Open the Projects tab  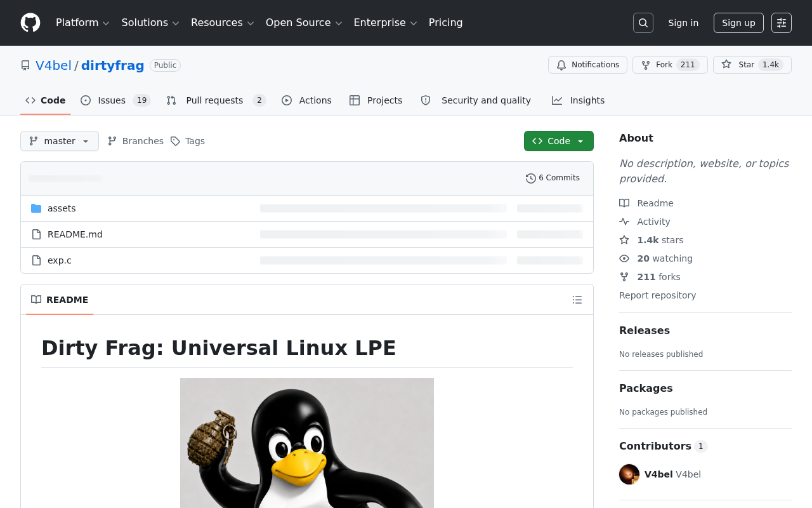tap(376, 100)
